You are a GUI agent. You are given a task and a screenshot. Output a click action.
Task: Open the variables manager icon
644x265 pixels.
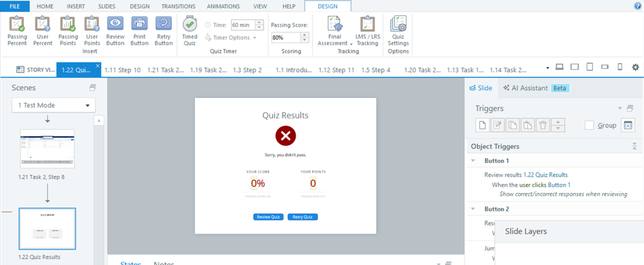[628, 126]
